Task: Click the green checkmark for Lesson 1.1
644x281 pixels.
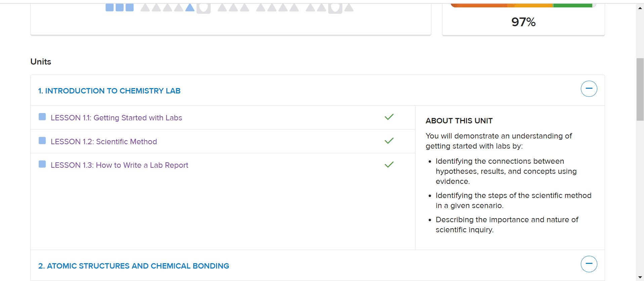Action: 389,117
